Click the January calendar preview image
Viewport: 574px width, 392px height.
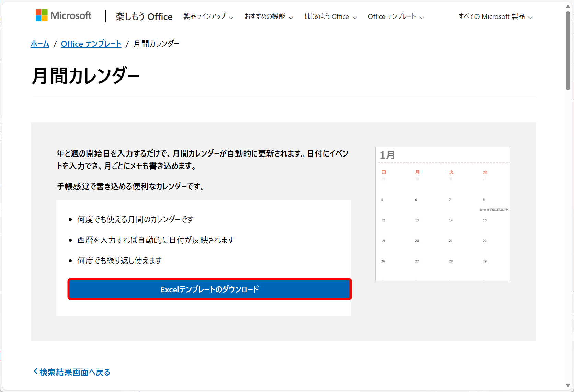tap(442, 214)
